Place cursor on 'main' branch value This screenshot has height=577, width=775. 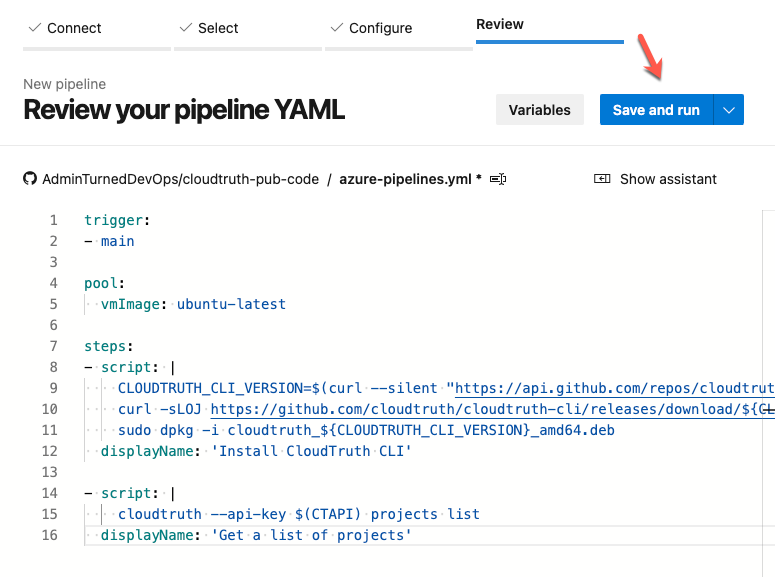(118, 241)
